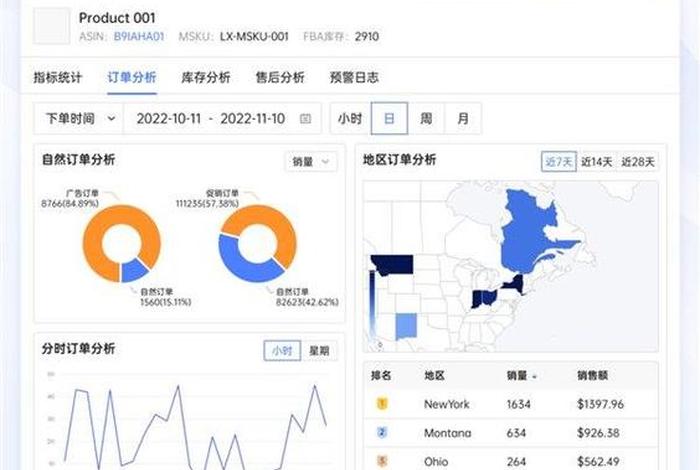Select the Ohio table row

(511, 460)
